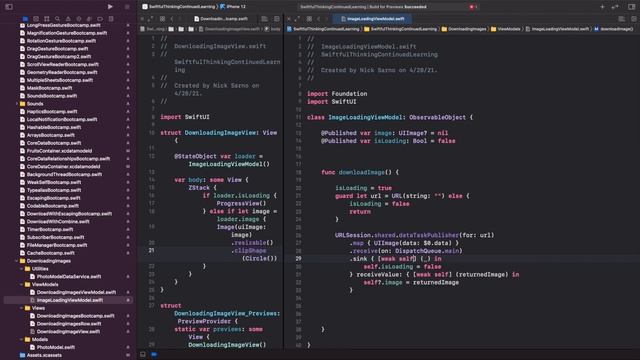Open downloadImage() in the jump bar
Image resolution: width=640 pixels, height=360 pixels.
[613, 29]
